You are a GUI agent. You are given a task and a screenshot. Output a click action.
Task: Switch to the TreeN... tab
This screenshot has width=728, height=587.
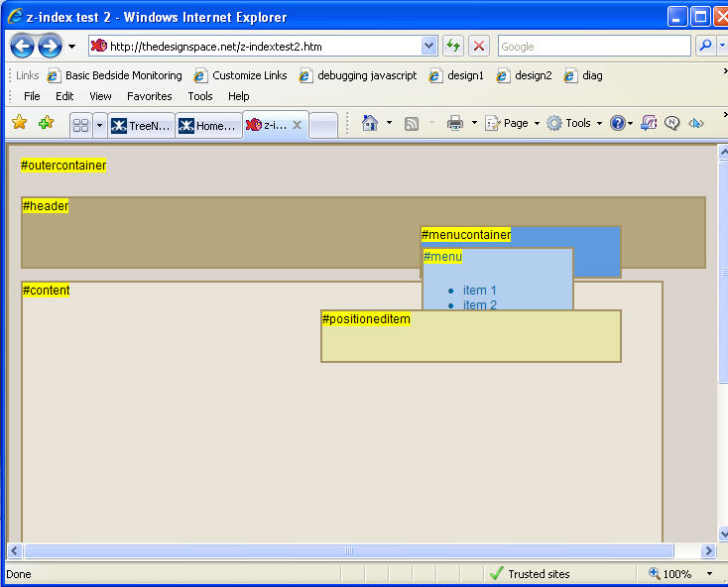point(141,125)
